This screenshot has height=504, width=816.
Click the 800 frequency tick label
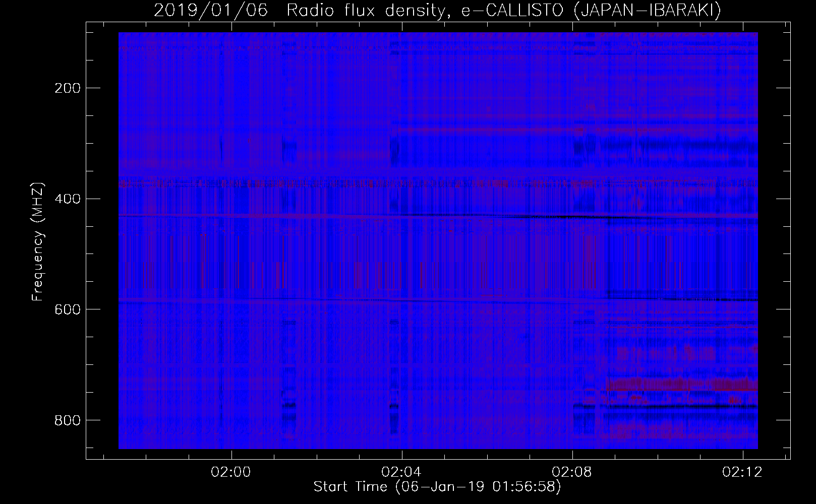[x=67, y=420]
